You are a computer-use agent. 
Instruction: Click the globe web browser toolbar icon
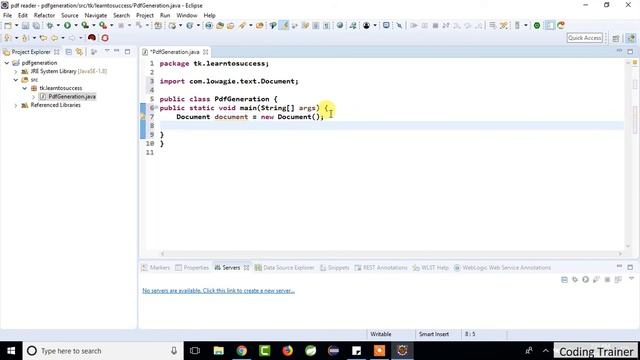point(340,26)
